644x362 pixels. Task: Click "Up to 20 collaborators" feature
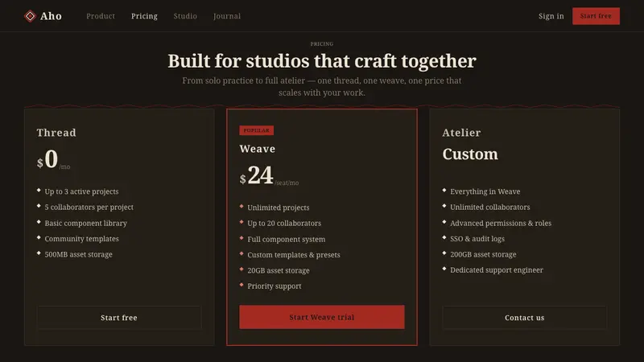(x=284, y=223)
